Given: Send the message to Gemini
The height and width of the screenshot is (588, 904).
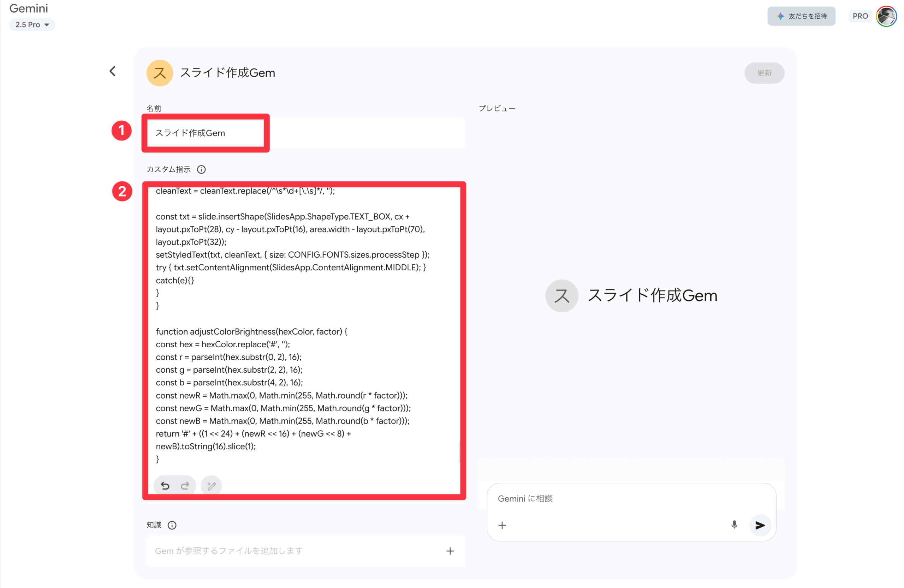Looking at the screenshot, I should click(760, 526).
